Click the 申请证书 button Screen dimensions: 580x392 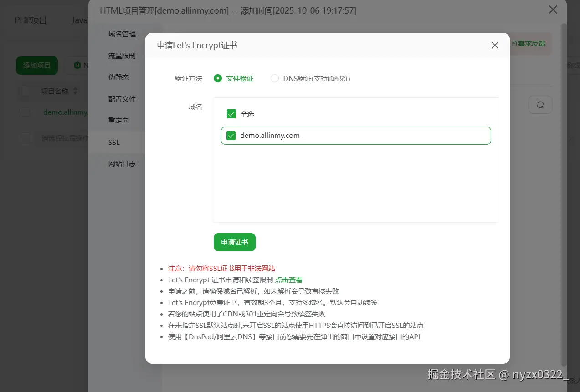[x=234, y=242]
